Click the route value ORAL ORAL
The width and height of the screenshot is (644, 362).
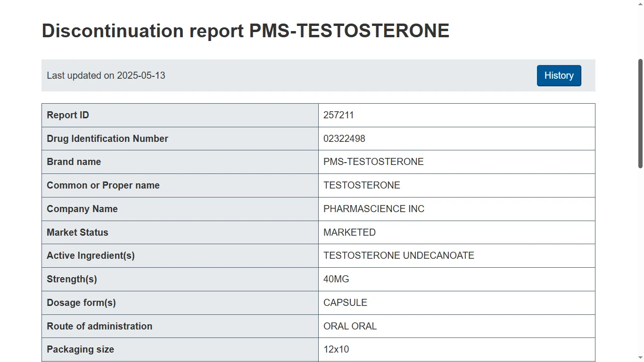pyautogui.click(x=350, y=326)
